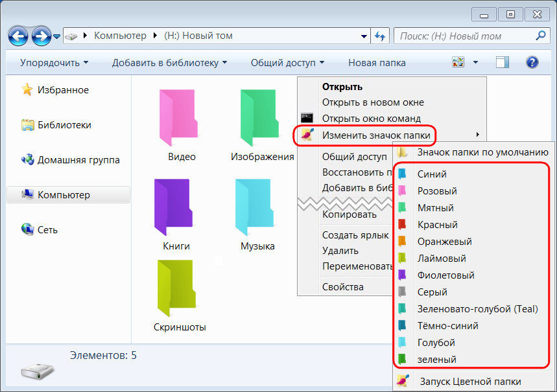
Task: Choose Открыть в новом окне
Action: click(373, 102)
